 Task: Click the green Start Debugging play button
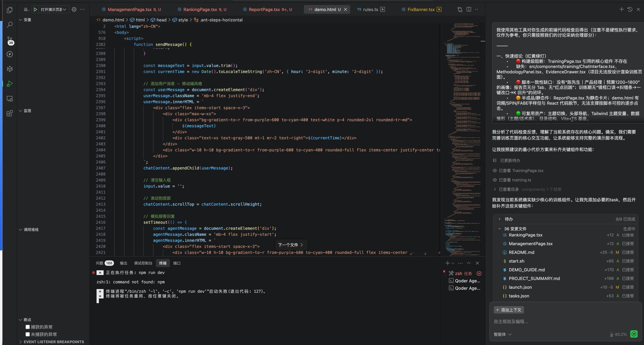pos(35,9)
